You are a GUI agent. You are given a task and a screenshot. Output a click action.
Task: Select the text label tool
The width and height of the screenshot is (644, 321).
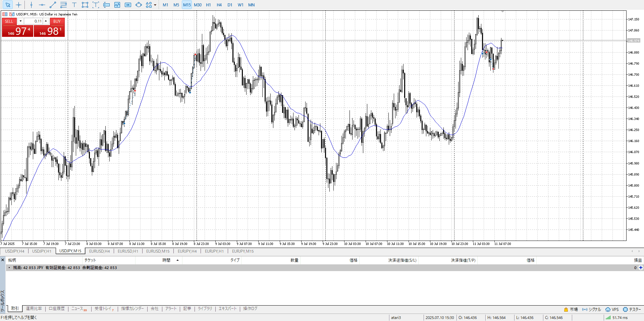pos(74,5)
